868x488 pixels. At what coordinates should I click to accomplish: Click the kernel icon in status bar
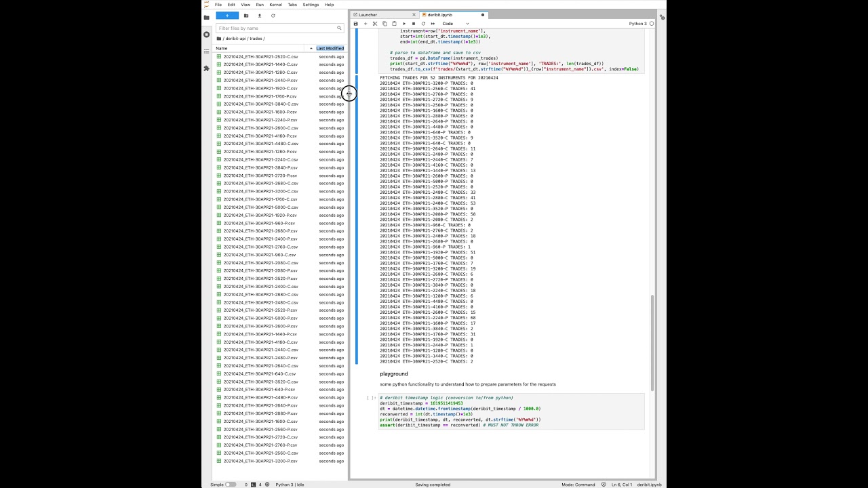point(267,485)
